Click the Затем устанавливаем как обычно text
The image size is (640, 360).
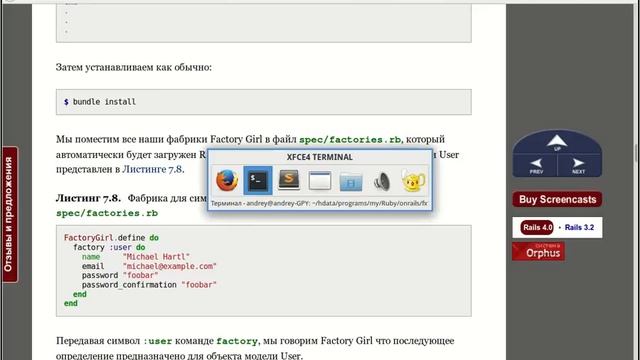134,67
